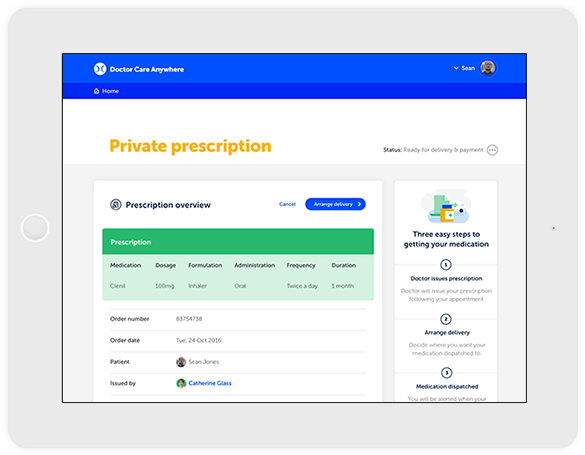Screen dimensions: 585x455
Task: Click Catherine Glass's avatar image
Action: (181, 383)
